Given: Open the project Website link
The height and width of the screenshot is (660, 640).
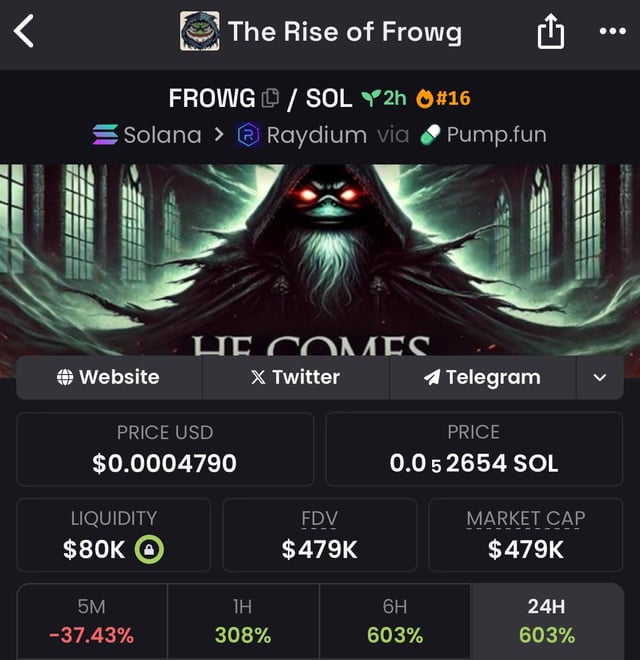Looking at the screenshot, I should [x=109, y=378].
